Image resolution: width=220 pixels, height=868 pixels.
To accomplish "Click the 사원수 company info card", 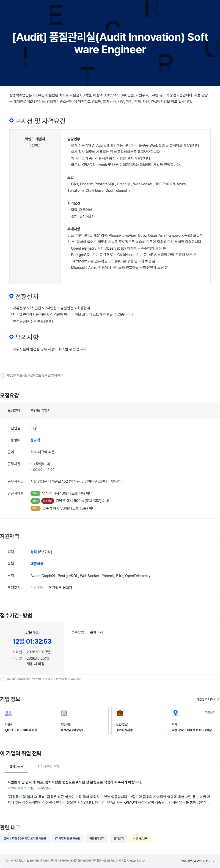I will (x=27, y=721).
